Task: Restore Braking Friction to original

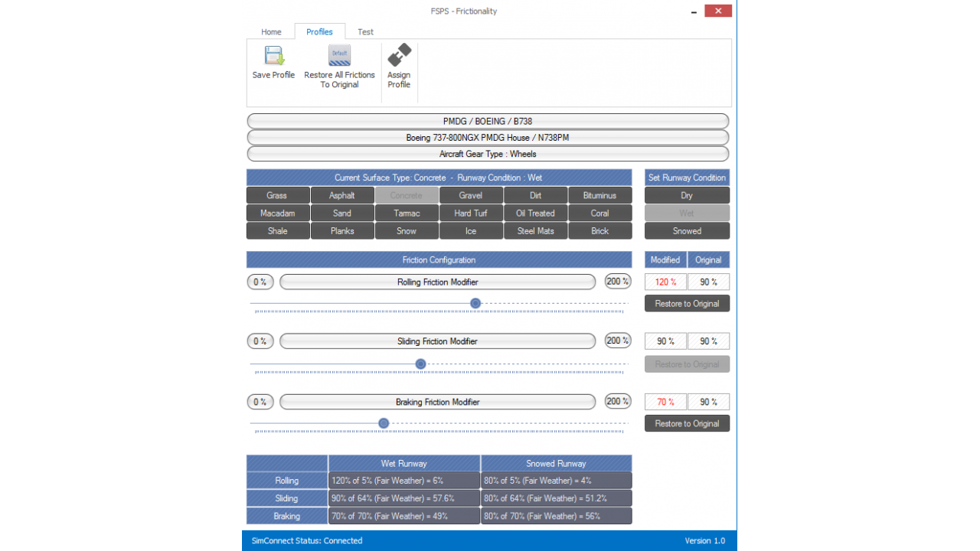Action: tap(687, 423)
